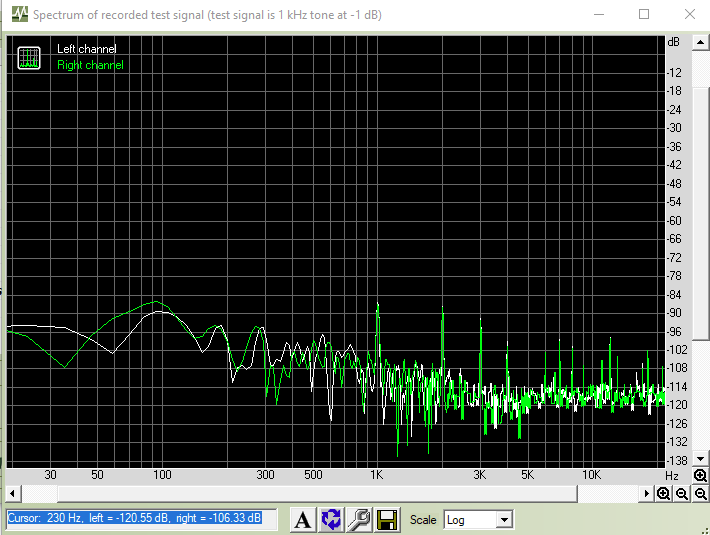Screen dimensions: 710x535
Task: Close the spectrum window
Action: pos(690,14)
